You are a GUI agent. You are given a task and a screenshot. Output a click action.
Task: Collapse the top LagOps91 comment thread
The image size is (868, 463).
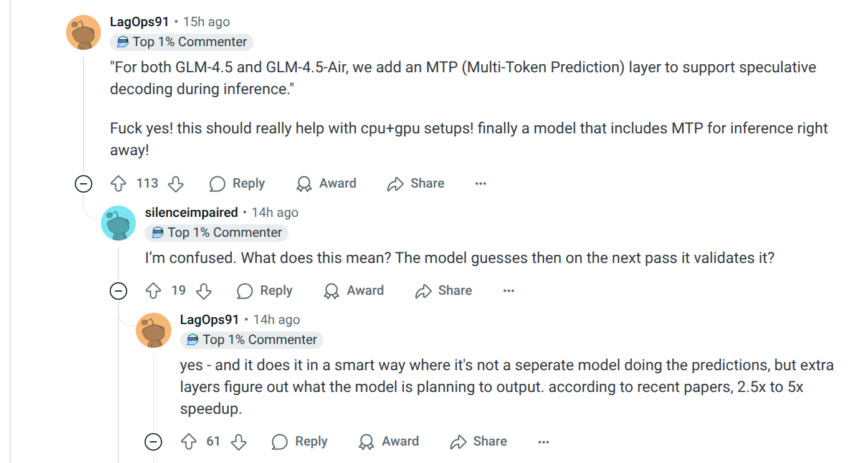(x=83, y=184)
